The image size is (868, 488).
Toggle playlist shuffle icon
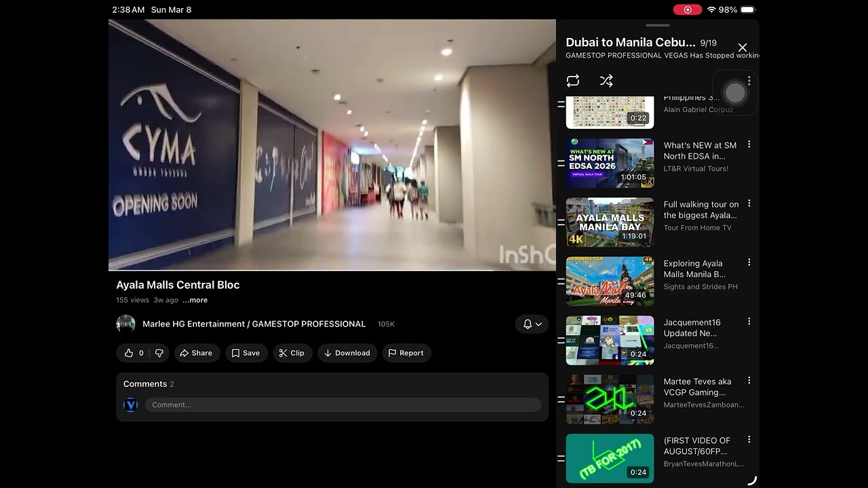(x=606, y=81)
